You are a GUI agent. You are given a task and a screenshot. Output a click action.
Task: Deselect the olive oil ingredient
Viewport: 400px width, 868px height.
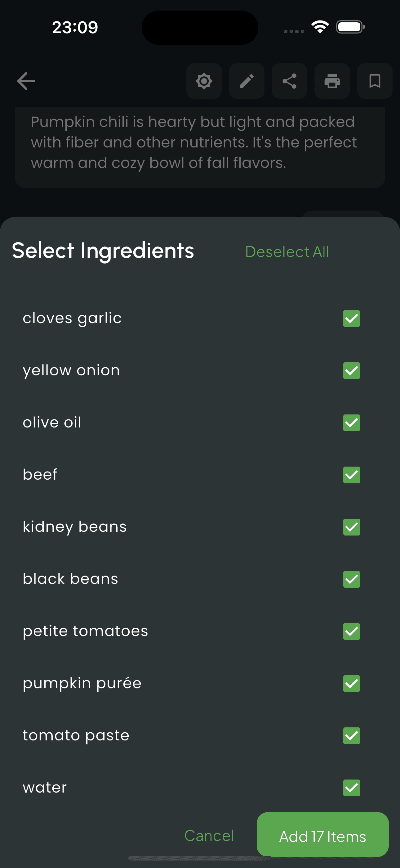(x=351, y=423)
